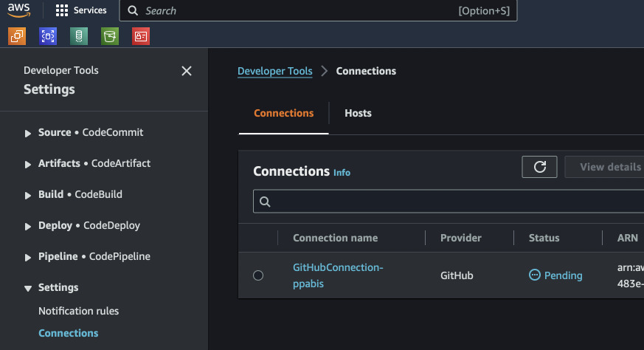Click the ARN column header
Screen dimensions: 644x350
[628, 238]
